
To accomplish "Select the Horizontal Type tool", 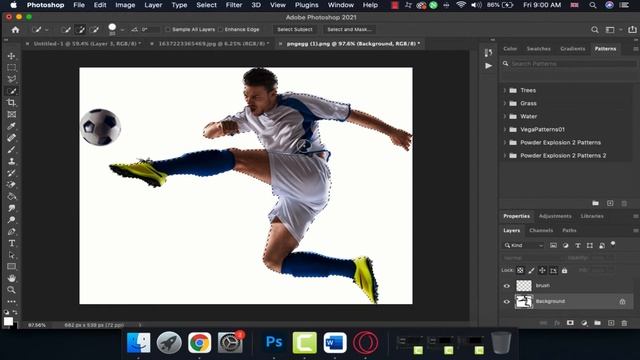I will pos(11,243).
